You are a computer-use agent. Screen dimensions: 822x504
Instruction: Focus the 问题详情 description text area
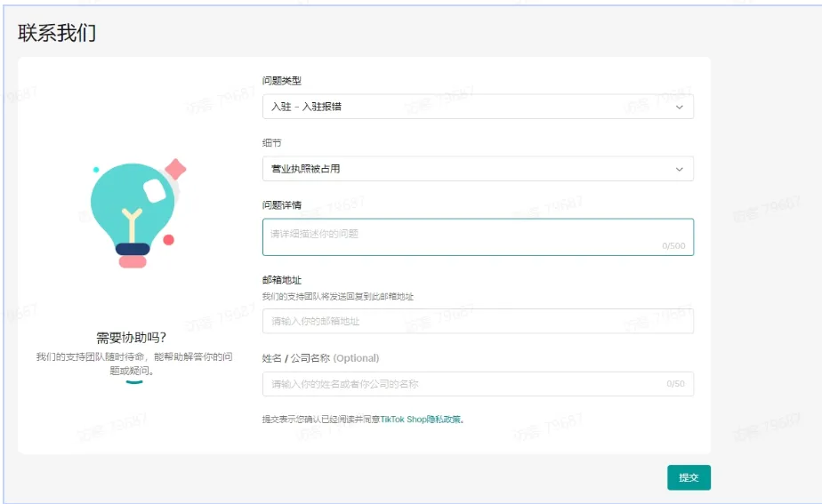(478, 236)
